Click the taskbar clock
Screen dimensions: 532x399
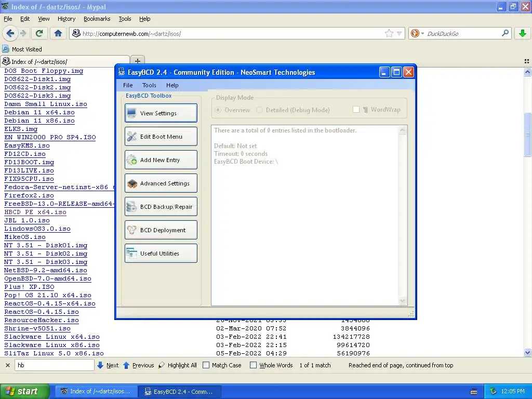click(x=513, y=392)
